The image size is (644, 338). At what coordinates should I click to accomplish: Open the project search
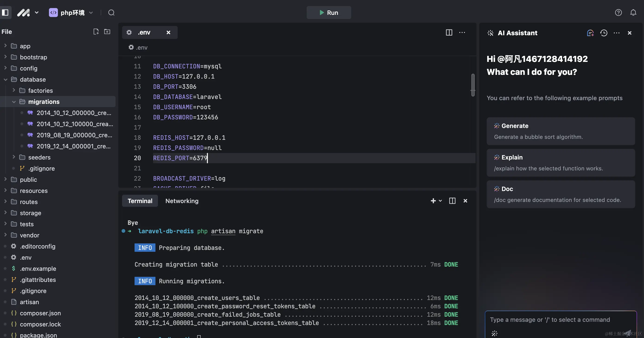click(111, 12)
